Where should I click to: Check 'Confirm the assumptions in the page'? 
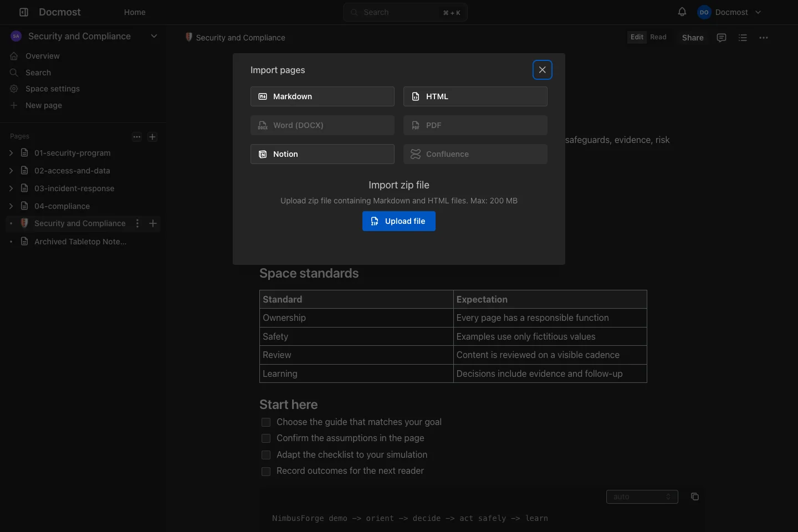266,438
